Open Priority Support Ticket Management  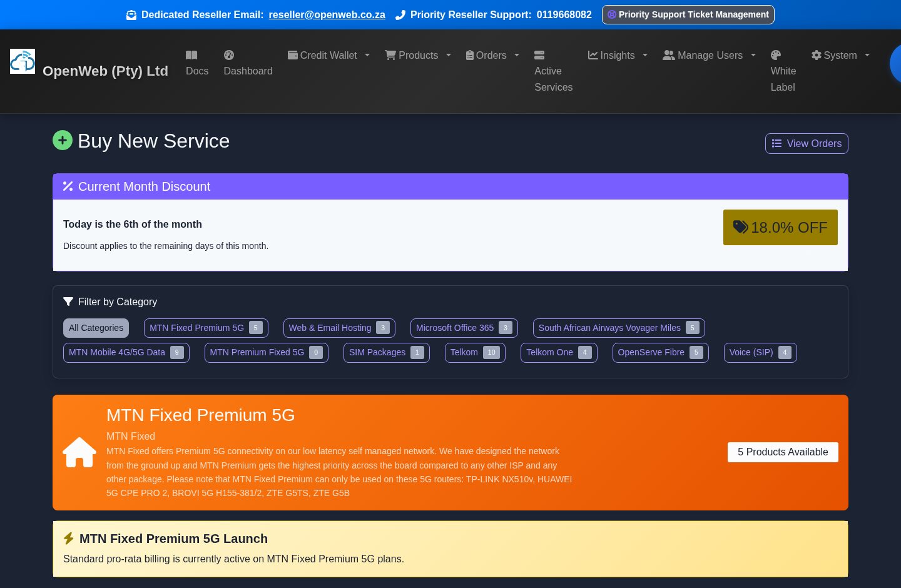(x=688, y=14)
